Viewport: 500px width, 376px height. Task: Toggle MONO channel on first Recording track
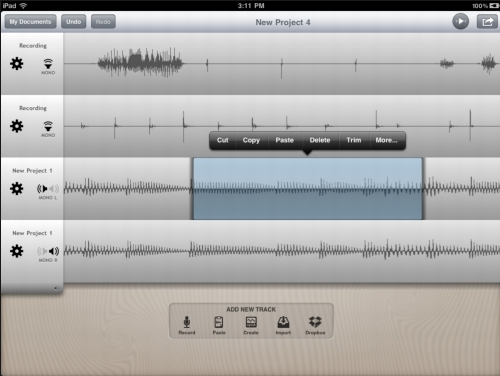point(48,66)
